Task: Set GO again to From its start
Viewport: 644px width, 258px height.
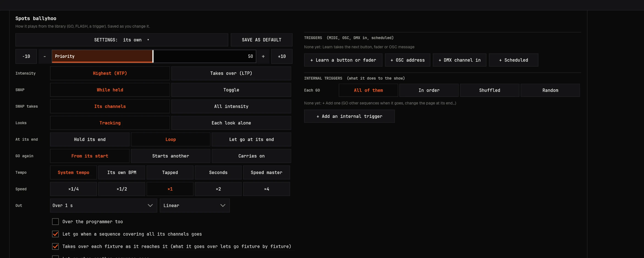Action: 90,156
